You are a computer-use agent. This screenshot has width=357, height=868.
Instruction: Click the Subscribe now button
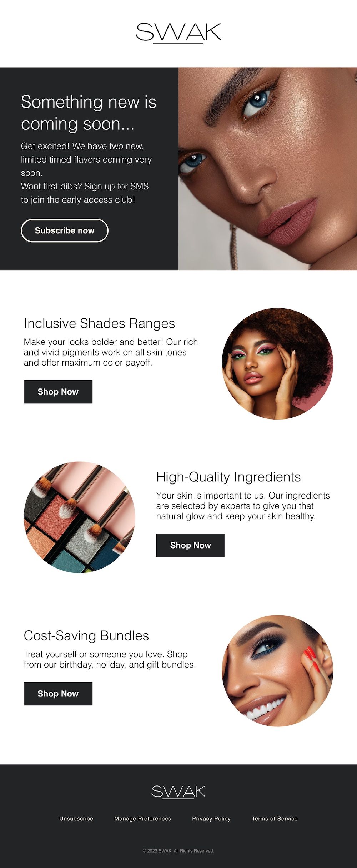(65, 230)
